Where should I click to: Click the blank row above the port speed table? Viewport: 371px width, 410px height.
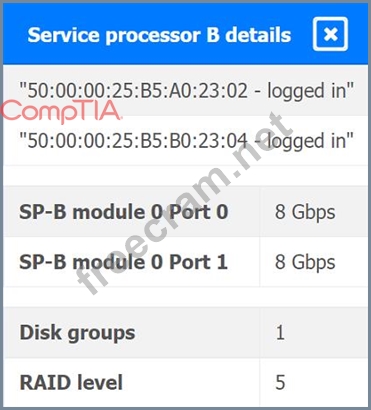186,175
